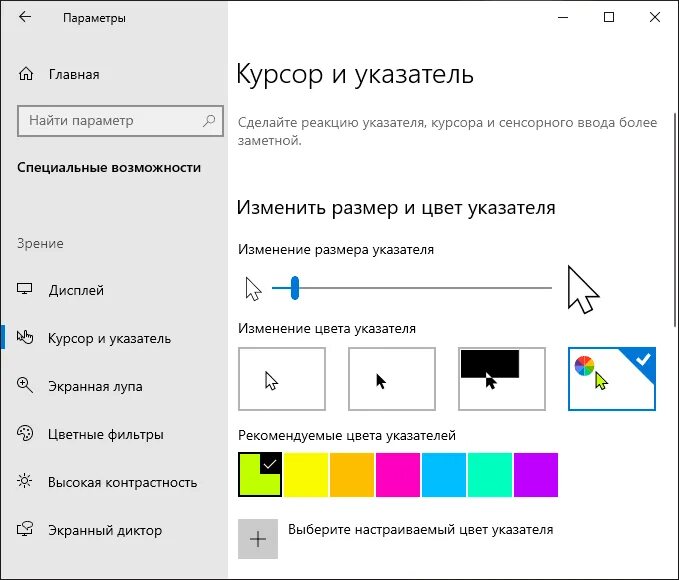Click the vertical scrollbar on the right

point(676,220)
